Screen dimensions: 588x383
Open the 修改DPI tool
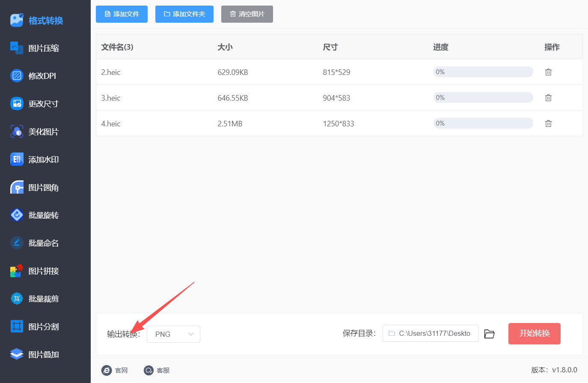click(34, 76)
